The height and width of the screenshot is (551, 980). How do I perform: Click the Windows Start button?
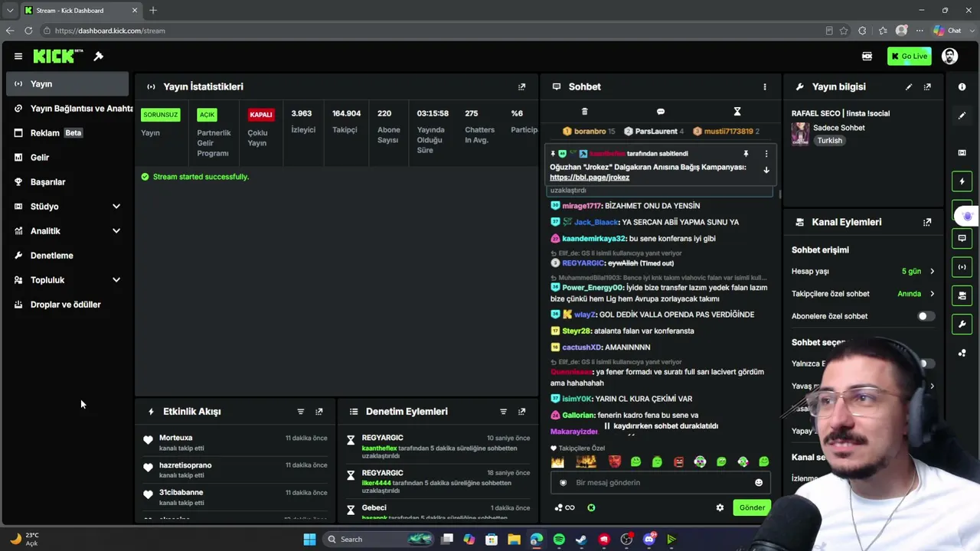point(309,540)
